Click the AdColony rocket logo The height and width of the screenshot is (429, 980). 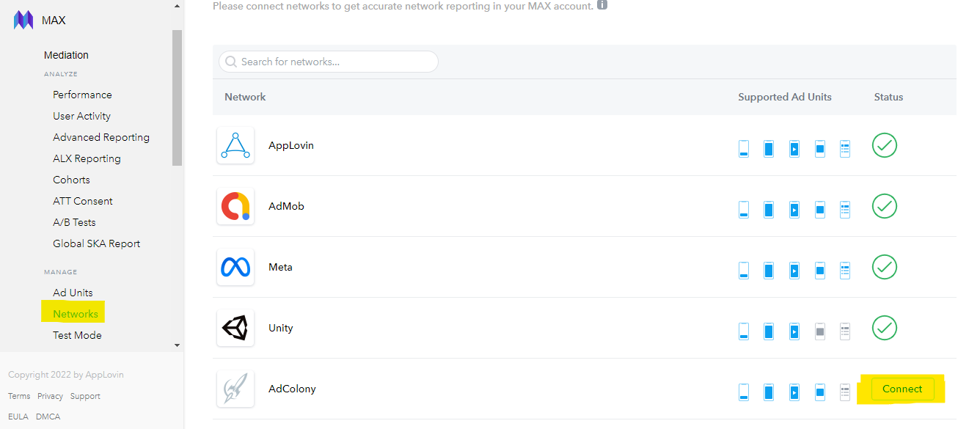pos(235,389)
